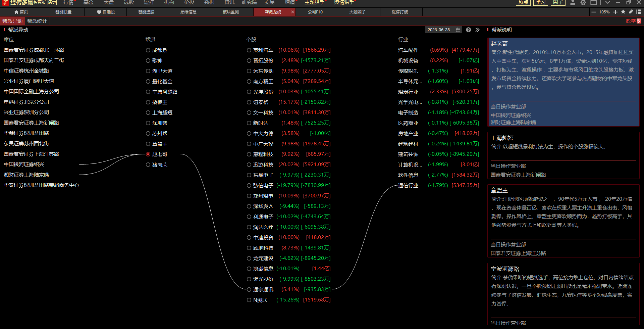Click the help question mark icon
This screenshot has width=644, height=329.
pos(468,30)
